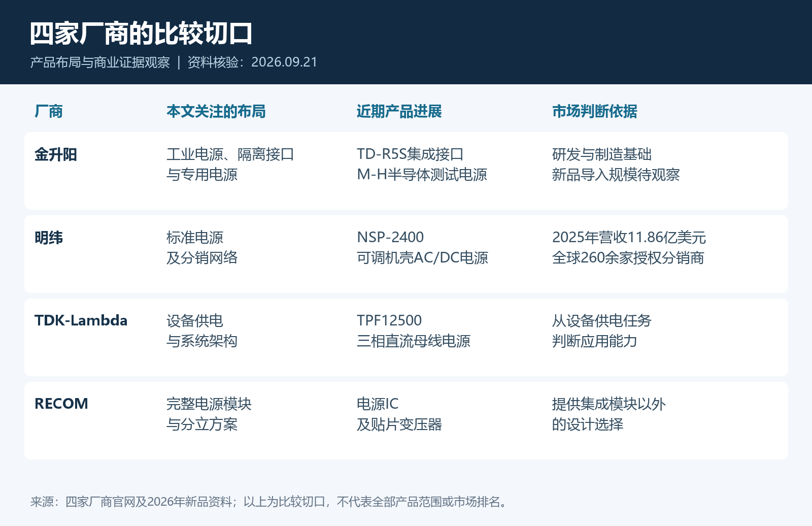Click the line 及贴片变压器
The image size is (812, 526).
pyautogui.click(x=399, y=424)
